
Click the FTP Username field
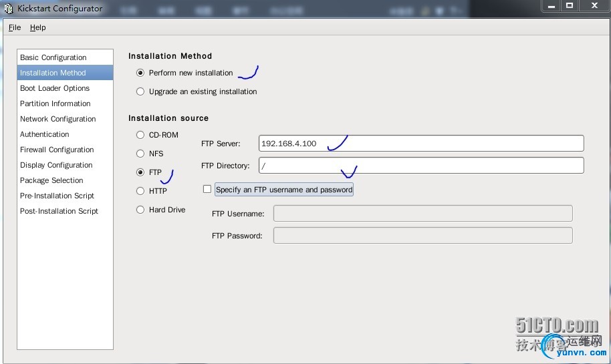tap(422, 213)
